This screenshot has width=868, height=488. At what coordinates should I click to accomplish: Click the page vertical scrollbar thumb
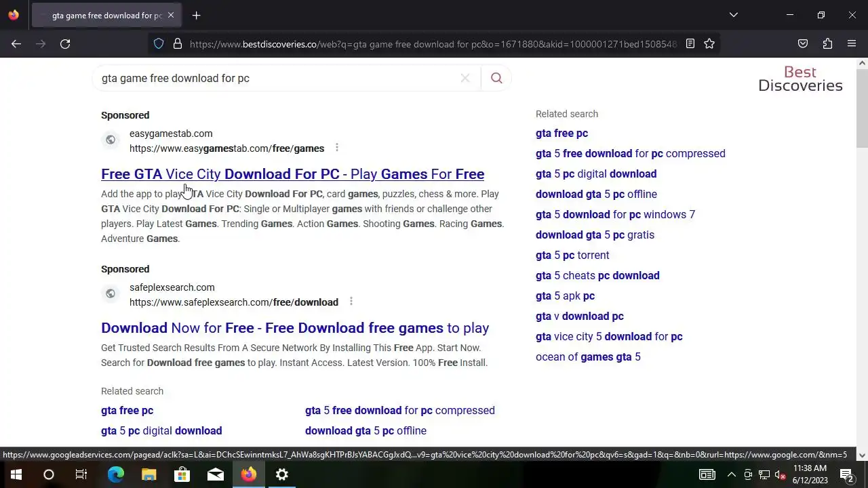(x=862, y=108)
